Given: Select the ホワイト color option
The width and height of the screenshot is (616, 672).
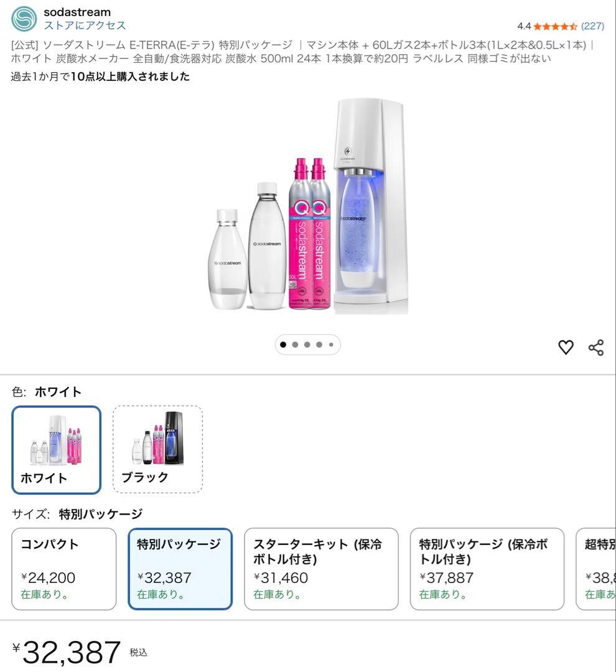Looking at the screenshot, I should tap(56, 449).
